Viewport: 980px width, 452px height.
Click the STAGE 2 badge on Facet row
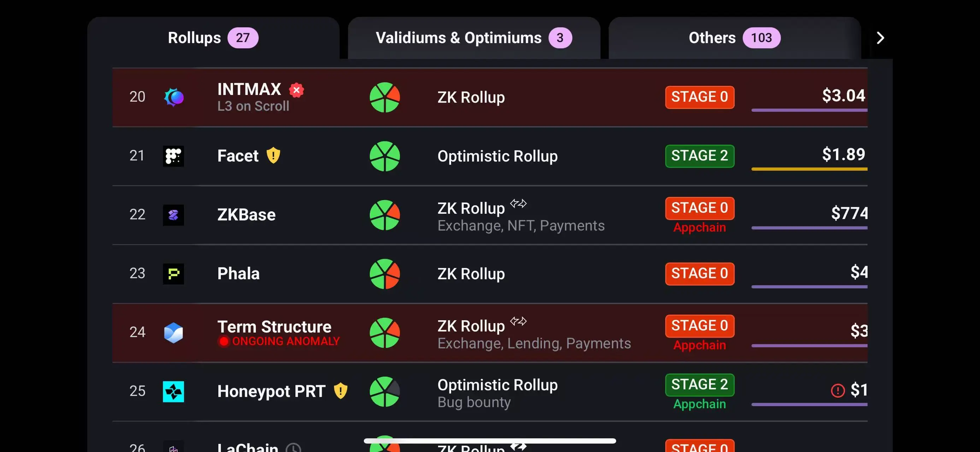tap(699, 156)
